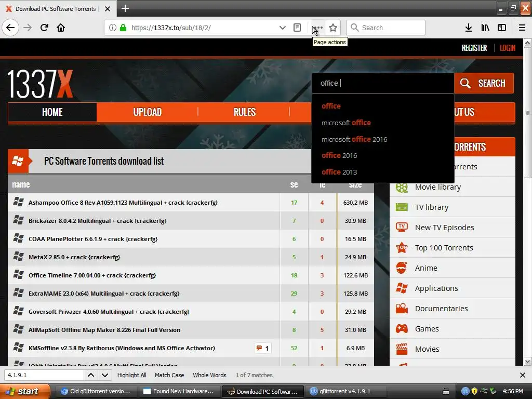
Task: Click the find bar text field with 4.1.9.1
Action: coord(44,375)
